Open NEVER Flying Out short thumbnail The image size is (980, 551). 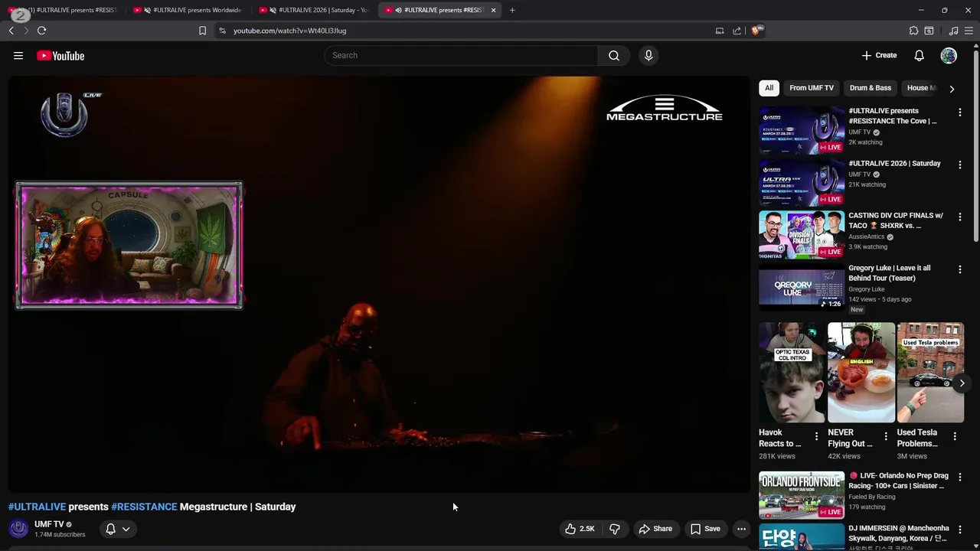click(x=861, y=372)
